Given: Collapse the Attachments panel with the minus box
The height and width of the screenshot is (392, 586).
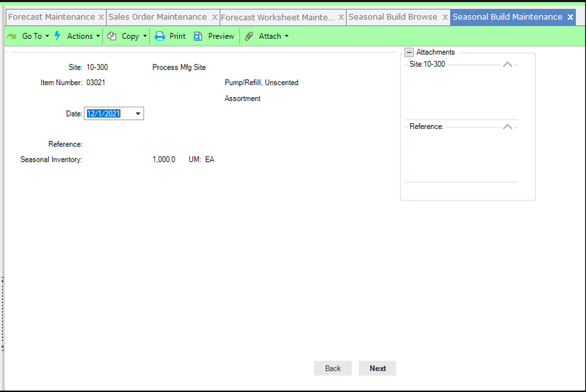Looking at the screenshot, I should coord(410,52).
